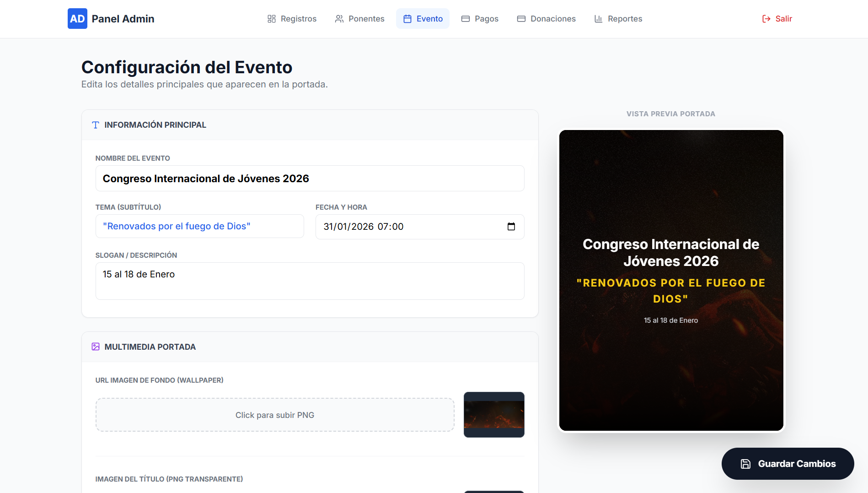This screenshot has height=493, width=868.
Task: Edit the Tema subtítulo text field
Action: pyautogui.click(x=199, y=226)
